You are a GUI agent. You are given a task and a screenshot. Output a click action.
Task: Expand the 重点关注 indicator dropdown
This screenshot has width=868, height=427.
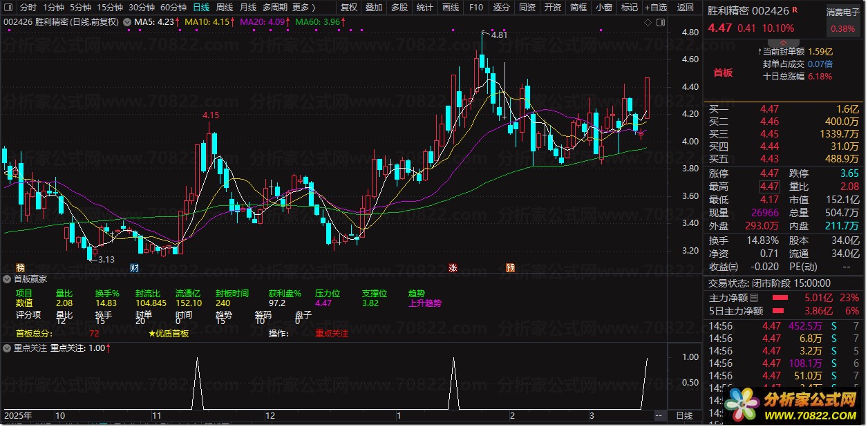pyautogui.click(x=7, y=348)
